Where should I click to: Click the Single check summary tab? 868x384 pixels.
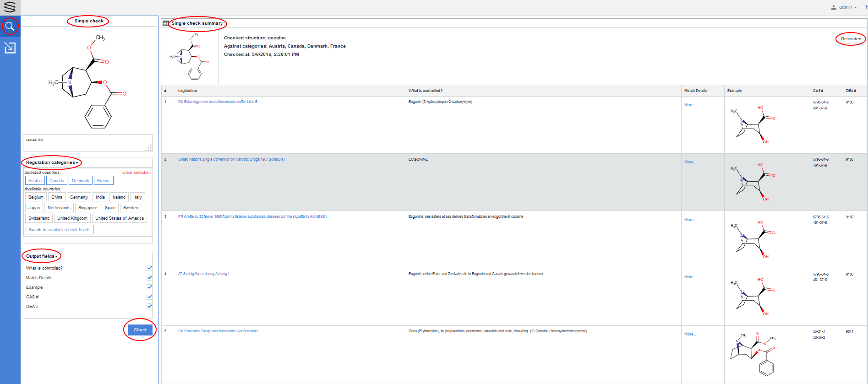coord(197,23)
